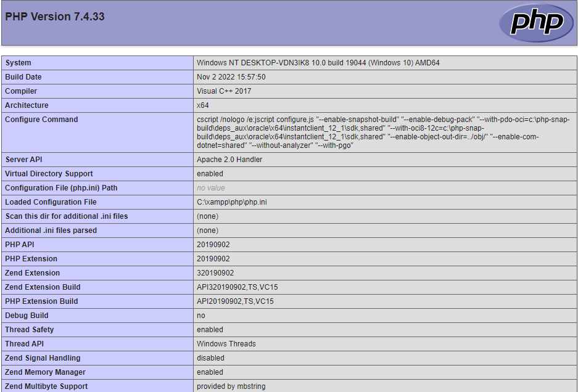
Task: Click the Build Date value Nov 2 2022
Action: coord(231,77)
